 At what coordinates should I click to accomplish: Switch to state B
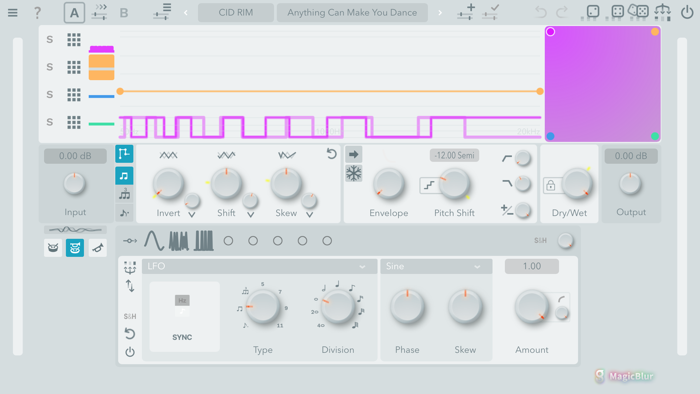point(124,13)
